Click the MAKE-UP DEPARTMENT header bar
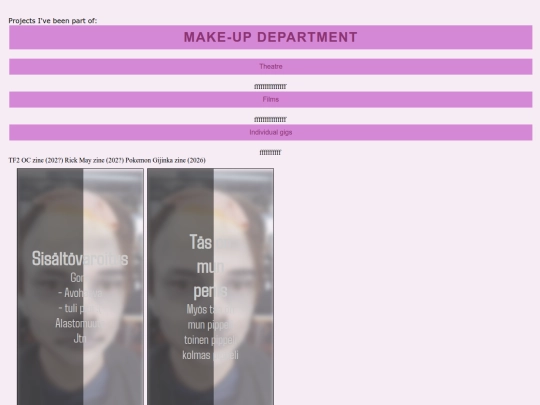Image resolution: width=540 pixels, height=405 pixels. [x=271, y=37]
